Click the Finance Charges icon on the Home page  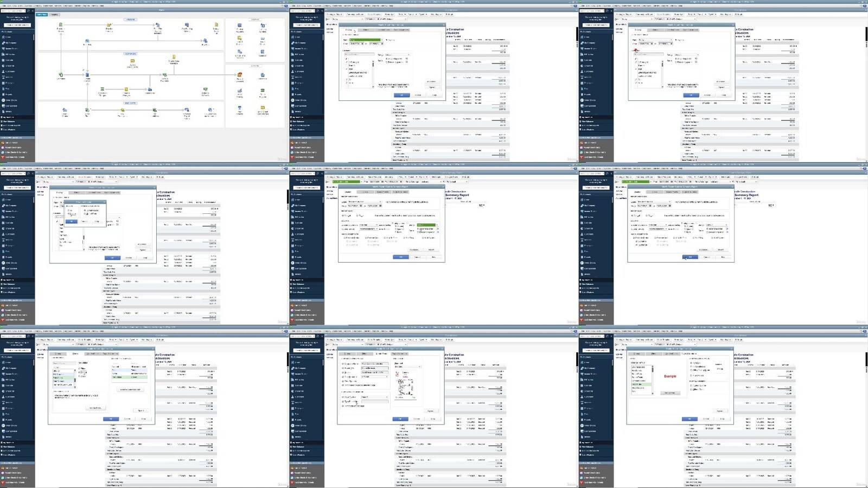[x=126, y=90]
